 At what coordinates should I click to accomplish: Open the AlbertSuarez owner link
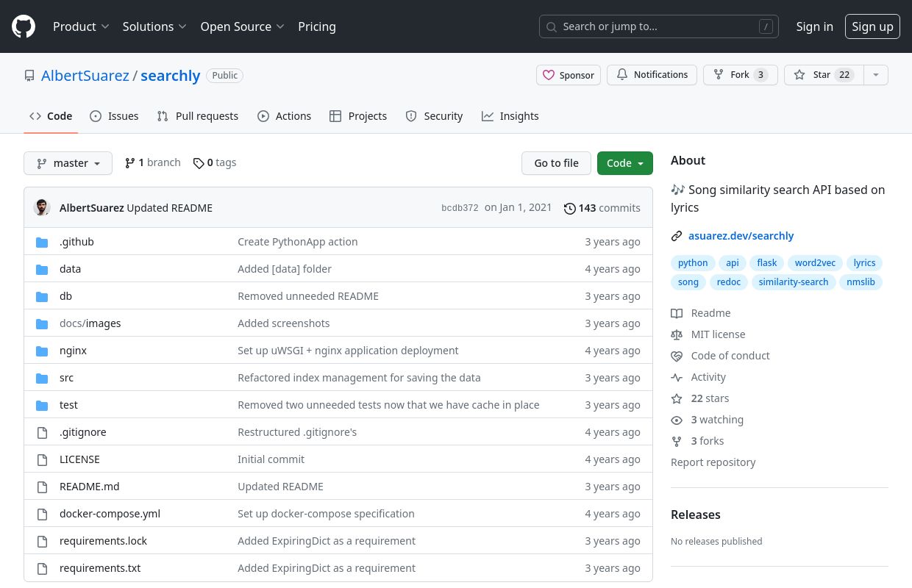point(85,76)
